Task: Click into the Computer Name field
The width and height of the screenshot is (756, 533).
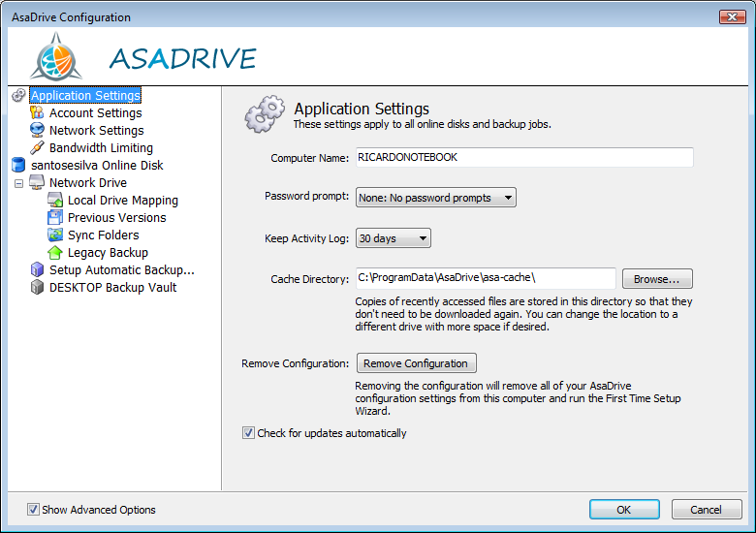Action: click(x=523, y=157)
